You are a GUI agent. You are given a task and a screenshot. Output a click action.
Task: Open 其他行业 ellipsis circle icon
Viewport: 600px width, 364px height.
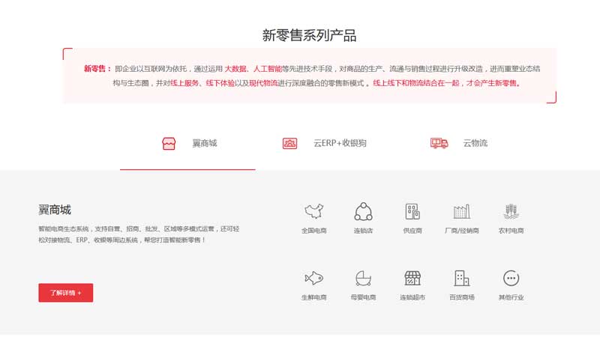click(511, 278)
